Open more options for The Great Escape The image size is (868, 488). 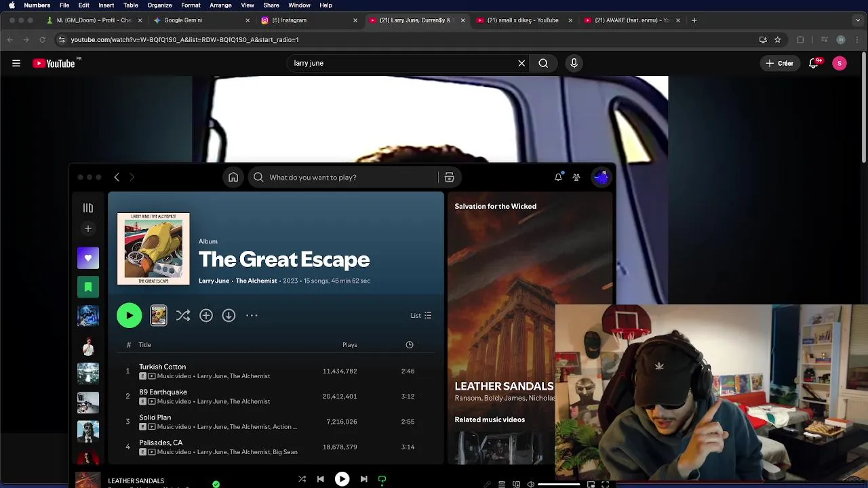tap(252, 315)
